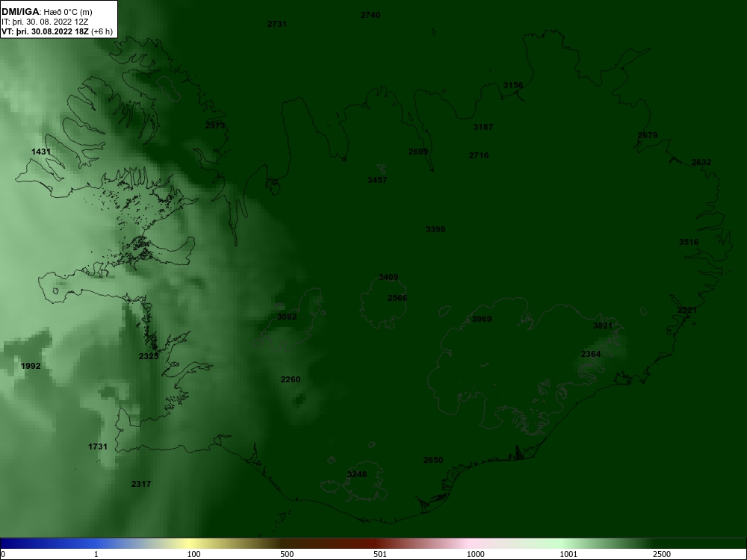Click the DMI/IGA Hæð 0°C title
The height and width of the screenshot is (560, 747).
click(x=47, y=12)
